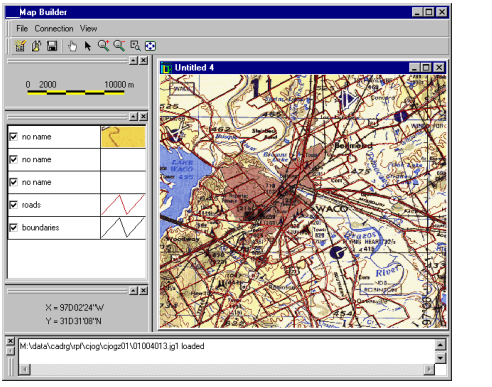Uncheck the boundaries layer checkbox
Screen dimensions: 492x387
tap(13, 227)
